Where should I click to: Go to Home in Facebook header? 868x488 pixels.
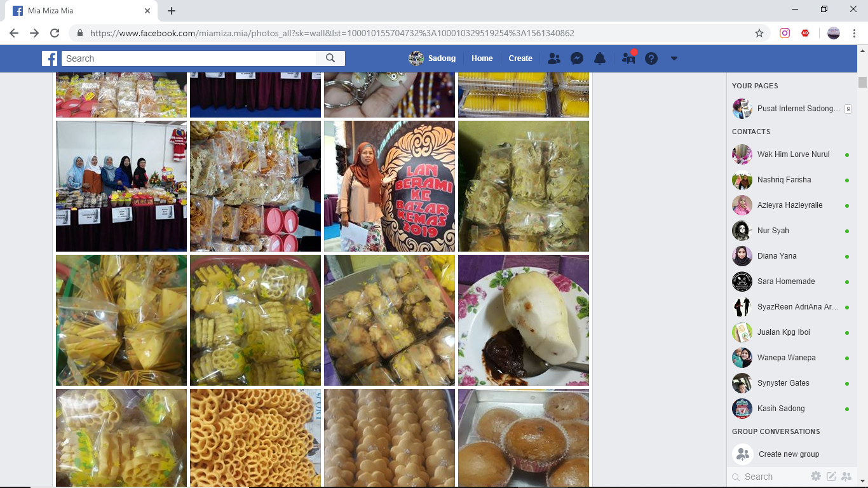click(x=482, y=58)
